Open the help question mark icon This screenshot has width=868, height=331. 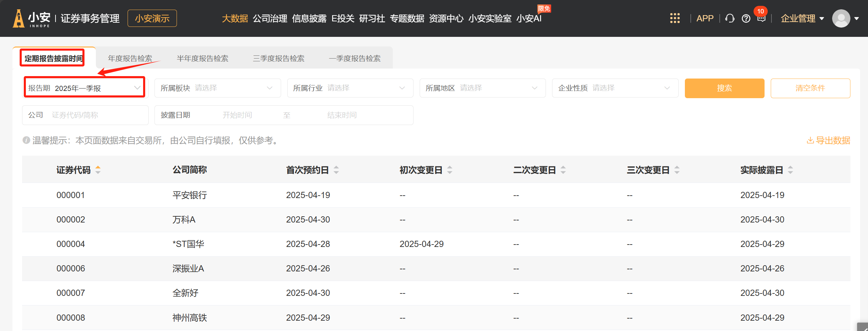[x=746, y=19]
